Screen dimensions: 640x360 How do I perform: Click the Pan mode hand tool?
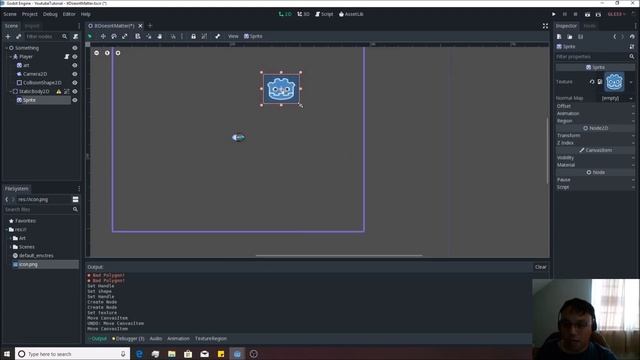pos(160,36)
